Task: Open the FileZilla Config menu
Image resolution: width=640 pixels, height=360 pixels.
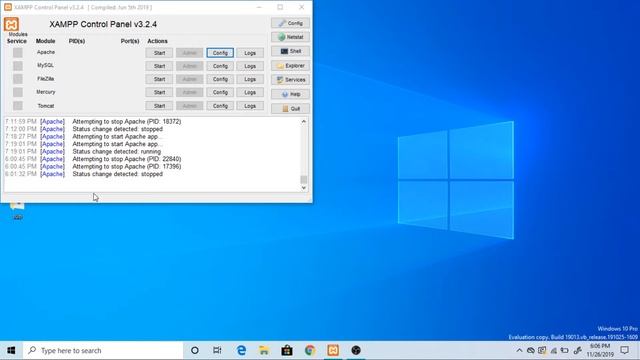Action: click(x=220, y=79)
